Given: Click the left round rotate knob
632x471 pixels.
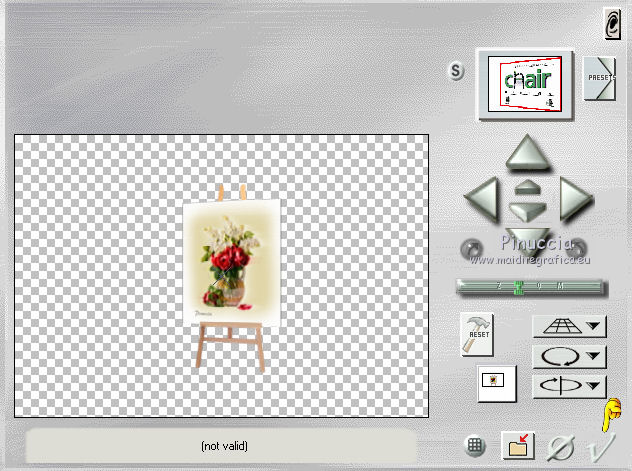Looking at the screenshot, I should pyautogui.click(x=472, y=248).
